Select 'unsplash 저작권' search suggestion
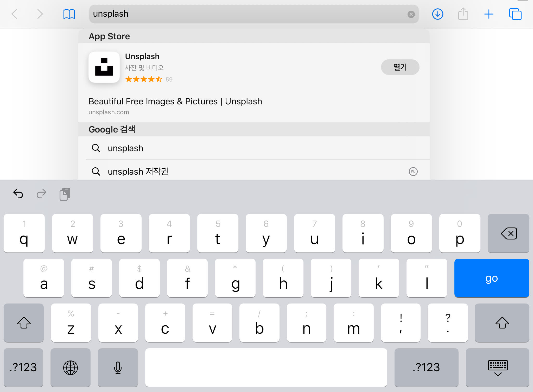Image resolution: width=533 pixels, height=392 pixels. tap(138, 172)
